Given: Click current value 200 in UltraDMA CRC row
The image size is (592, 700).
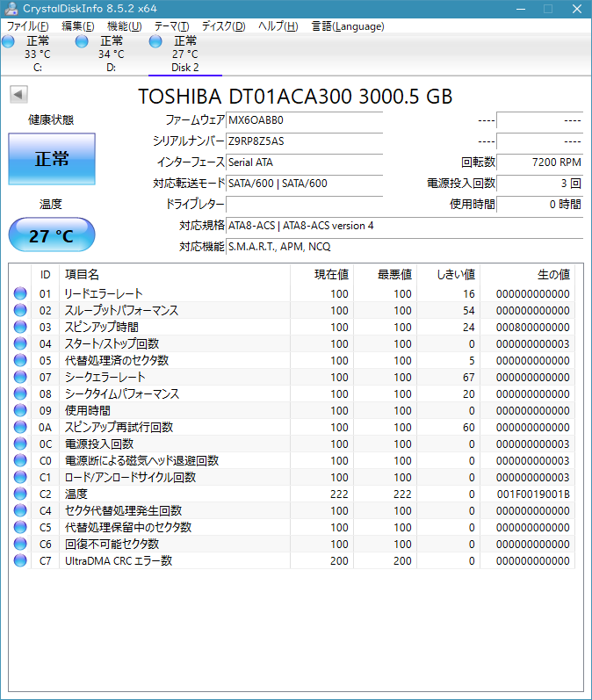Looking at the screenshot, I should tap(339, 560).
